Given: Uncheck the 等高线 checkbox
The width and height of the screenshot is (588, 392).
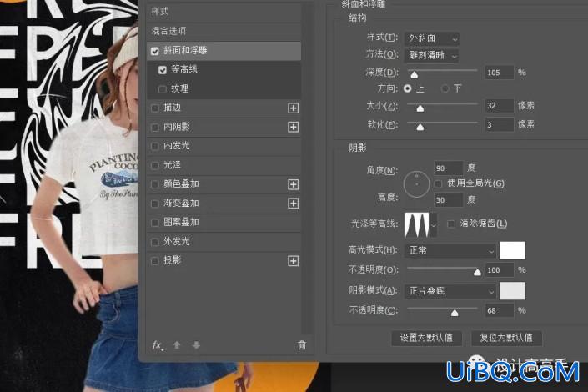Looking at the screenshot, I should (x=163, y=70).
